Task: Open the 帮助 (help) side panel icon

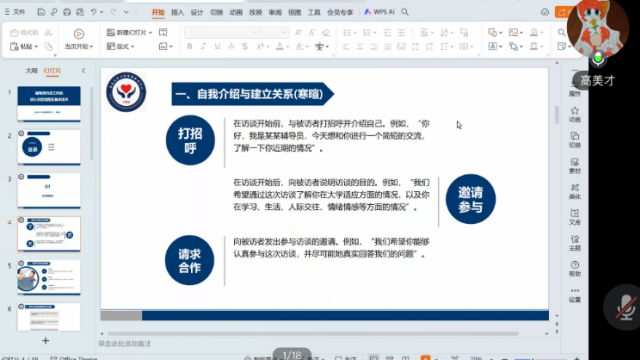Action: [575, 269]
